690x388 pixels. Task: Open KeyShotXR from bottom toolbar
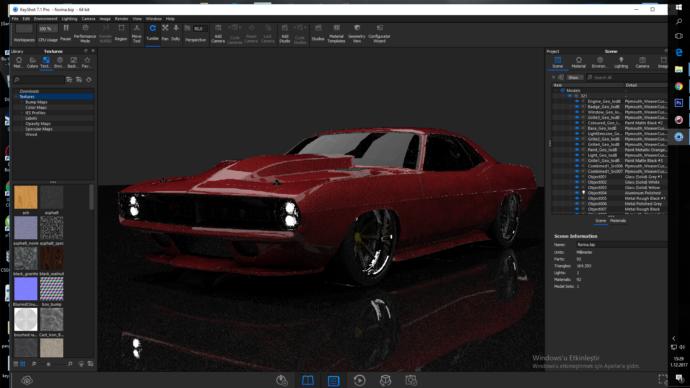385,381
